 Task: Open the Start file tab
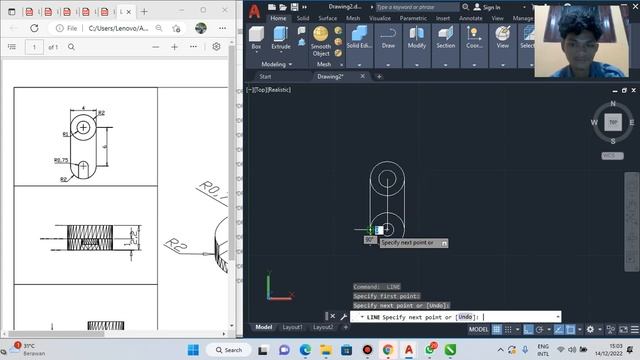pyautogui.click(x=265, y=76)
